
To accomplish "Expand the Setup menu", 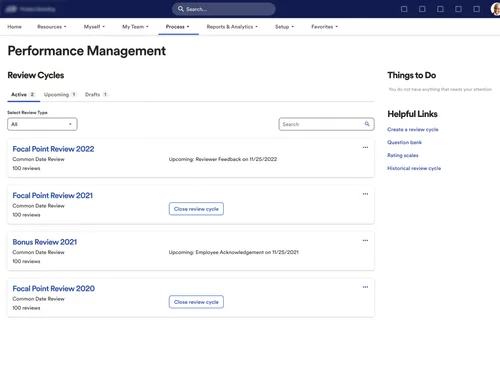I will point(284,27).
